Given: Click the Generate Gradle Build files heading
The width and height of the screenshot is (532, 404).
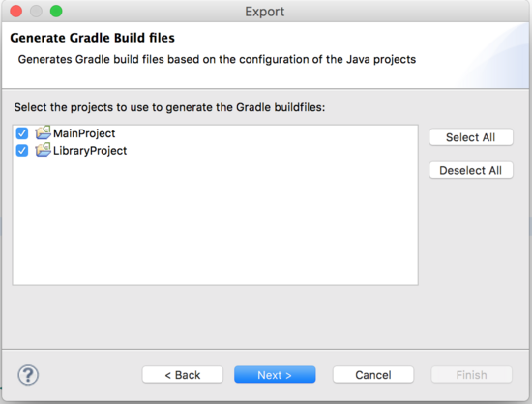Looking at the screenshot, I should point(92,38).
